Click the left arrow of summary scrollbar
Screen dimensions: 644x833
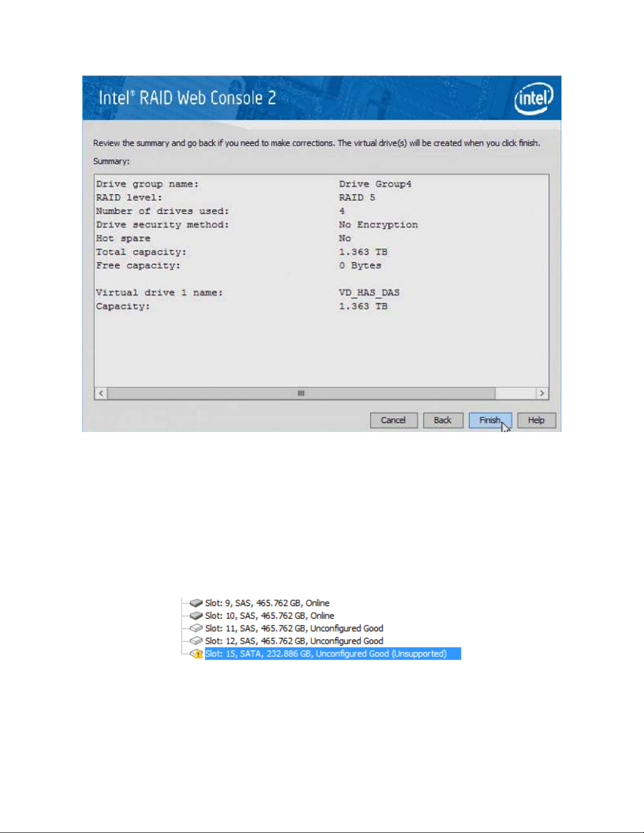[101, 393]
